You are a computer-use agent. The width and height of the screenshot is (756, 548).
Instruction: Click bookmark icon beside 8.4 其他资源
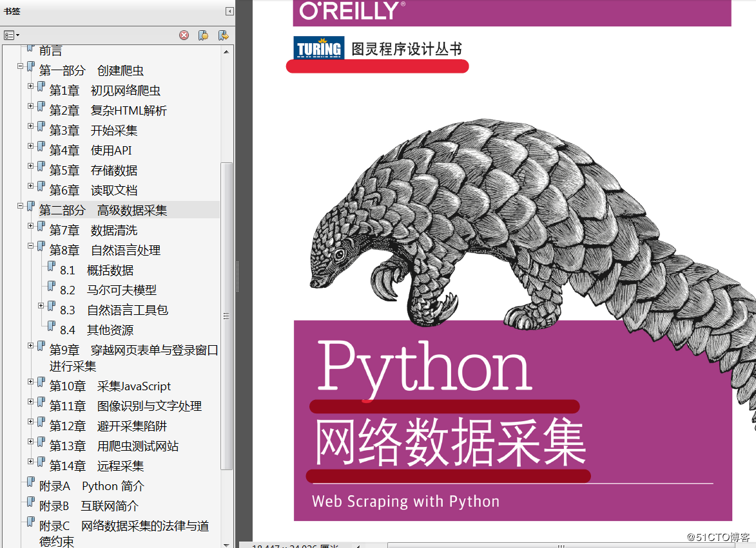pos(52,327)
